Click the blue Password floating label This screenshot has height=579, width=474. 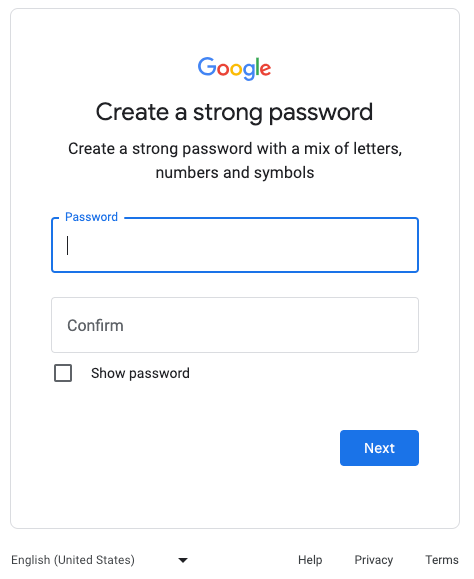tap(91, 217)
